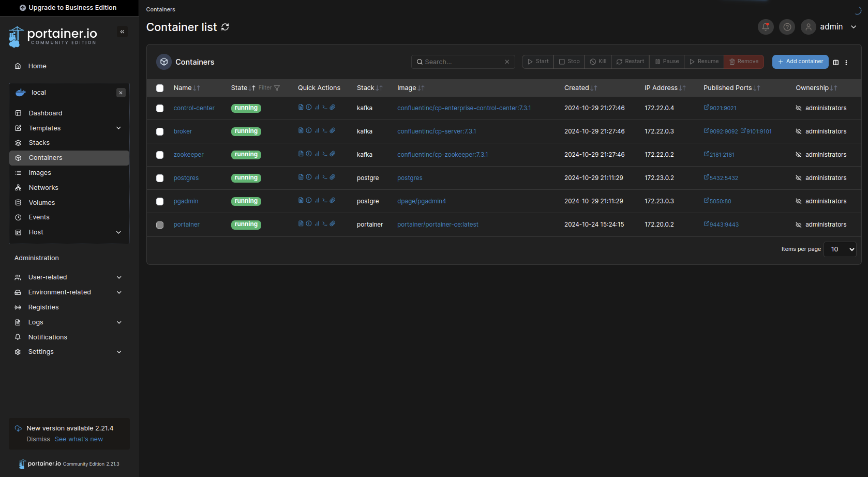Open exec console icon for postgres

[325, 177]
